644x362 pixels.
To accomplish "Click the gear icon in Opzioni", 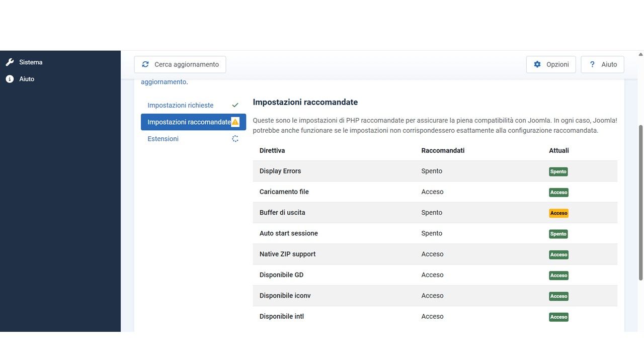I will pos(537,64).
